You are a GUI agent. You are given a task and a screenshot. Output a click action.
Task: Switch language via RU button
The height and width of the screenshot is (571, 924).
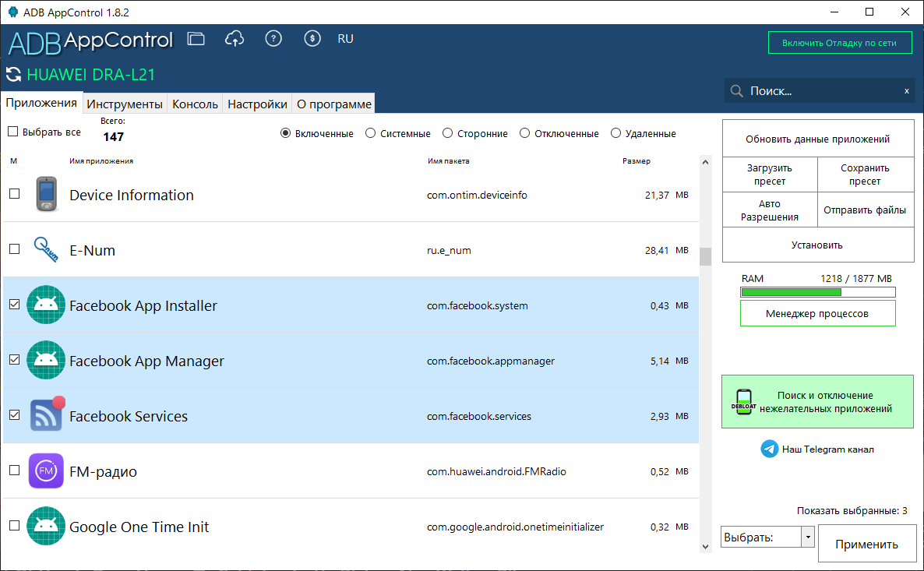pyautogui.click(x=345, y=39)
